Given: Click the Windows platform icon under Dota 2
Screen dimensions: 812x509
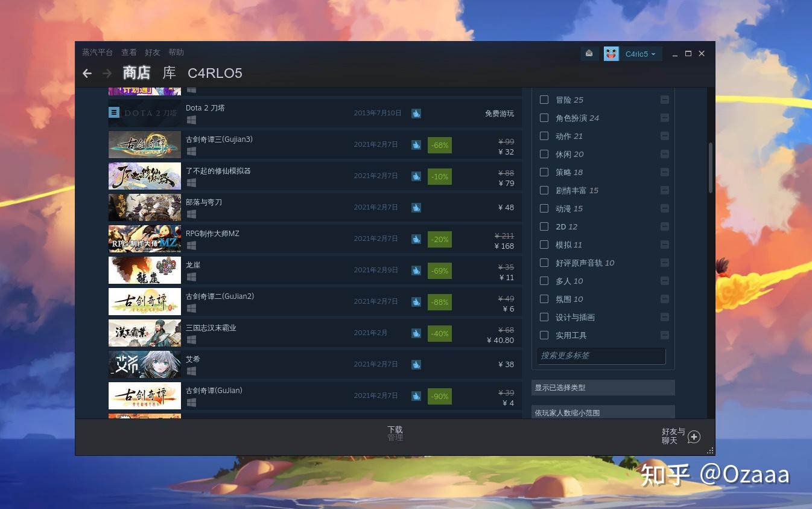Looking at the screenshot, I should (x=191, y=120).
